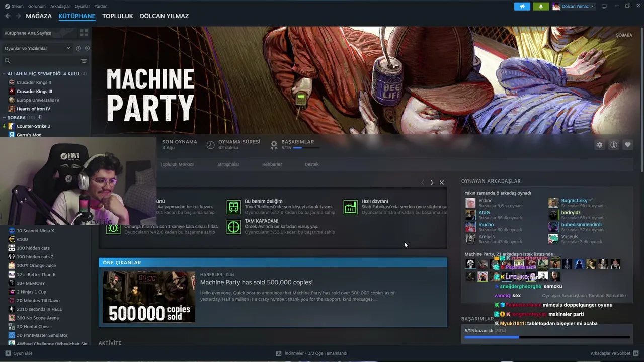644x362 pixels.
Task: Click 'Kütüphane Ana Sayfası' button
Action: pyautogui.click(x=39, y=33)
